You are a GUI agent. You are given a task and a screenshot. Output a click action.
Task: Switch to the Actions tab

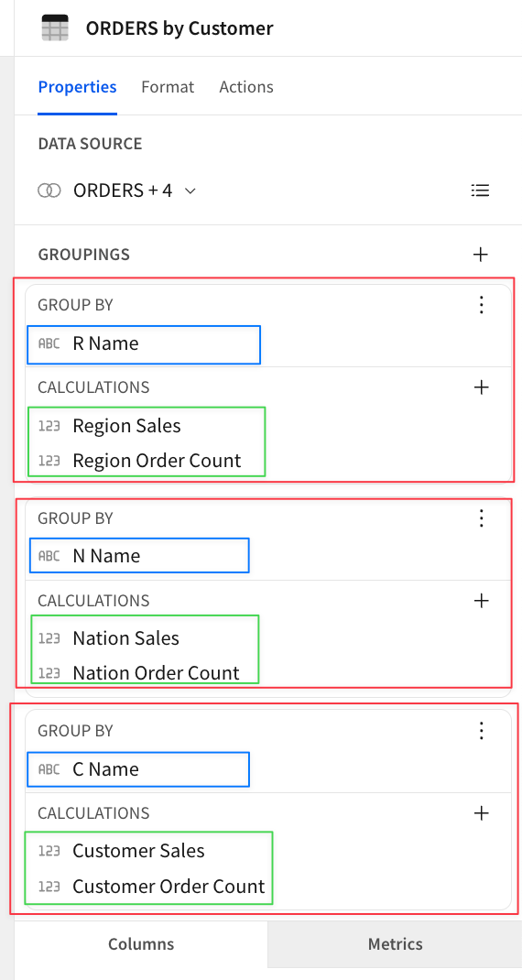pyautogui.click(x=246, y=87)
